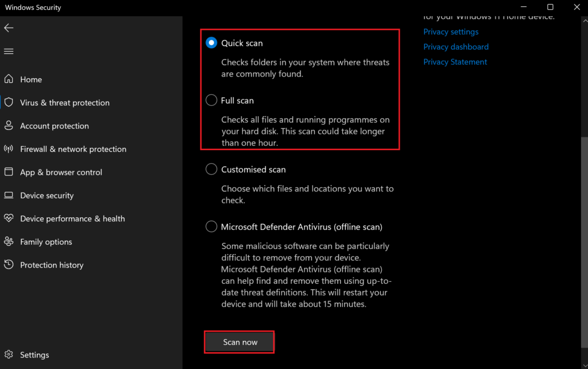Viewport: 588px width, 369px height.
Task: Open the Privacy dashboard link
Action: click(x=456, y=47)
